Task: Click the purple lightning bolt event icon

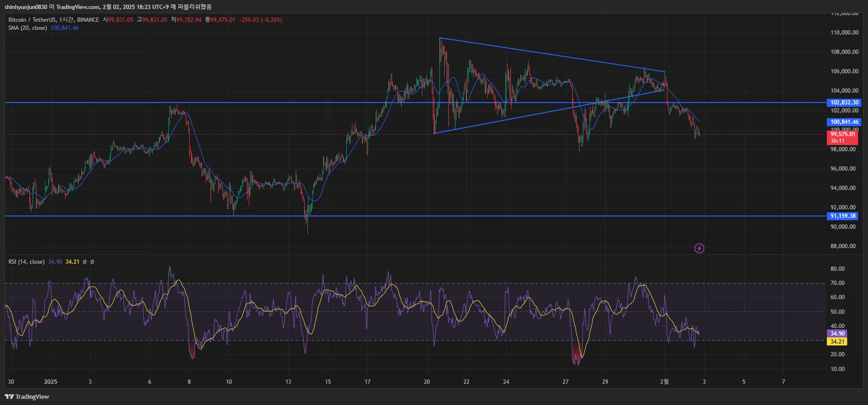Action: (x=699, y=248)
